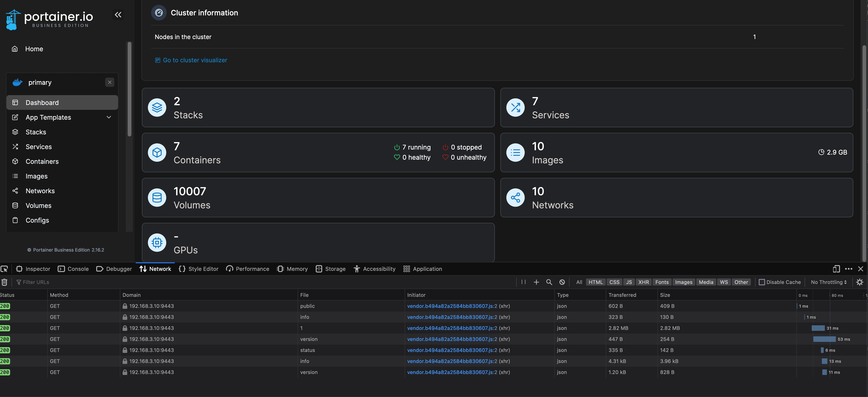The image size is (868, 397).
Task: Toggle the Fonts request filter
Action: pyautogui.click(x=662, y=282)
